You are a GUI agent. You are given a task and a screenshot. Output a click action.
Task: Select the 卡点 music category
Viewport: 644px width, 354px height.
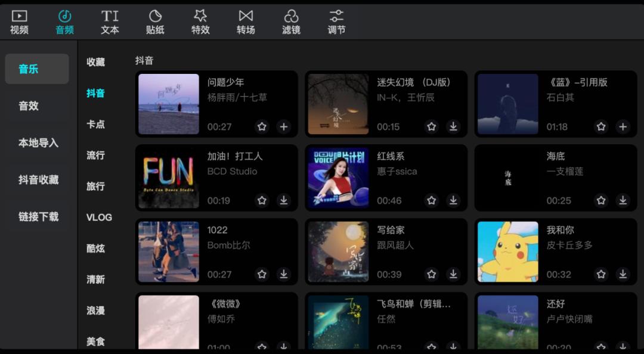[x=95, y=124]
